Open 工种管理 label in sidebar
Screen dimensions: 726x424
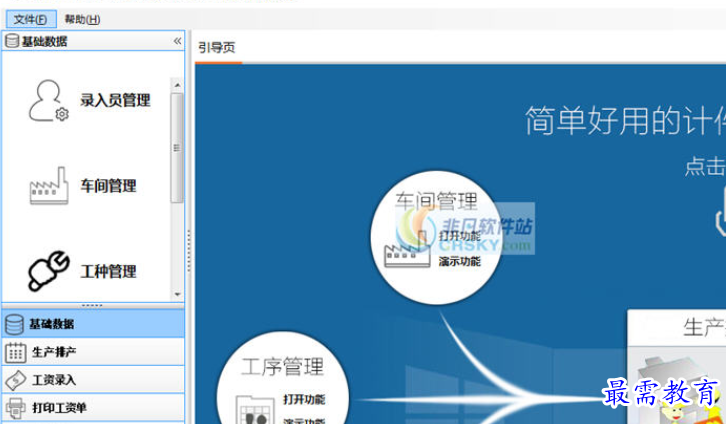point(108,271)
